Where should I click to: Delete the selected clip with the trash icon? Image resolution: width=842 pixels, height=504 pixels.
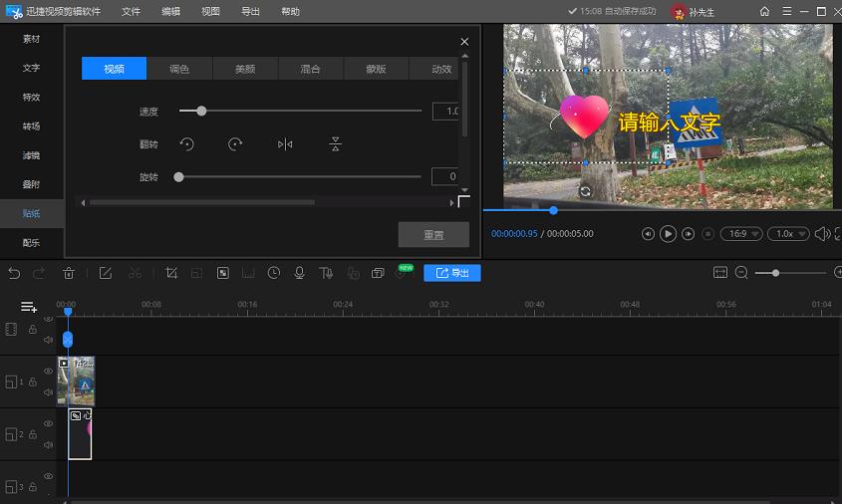(x=69, y=273)
